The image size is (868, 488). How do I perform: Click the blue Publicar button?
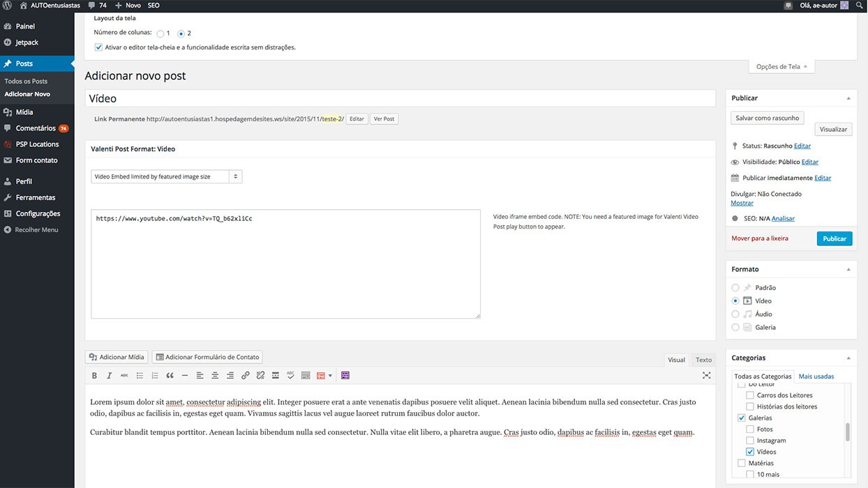[834, 238]
